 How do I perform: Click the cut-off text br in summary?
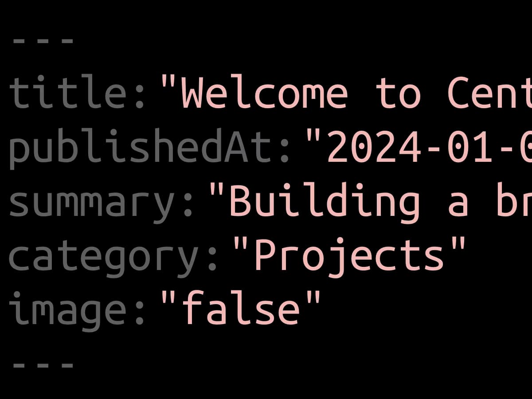point(514,202)
